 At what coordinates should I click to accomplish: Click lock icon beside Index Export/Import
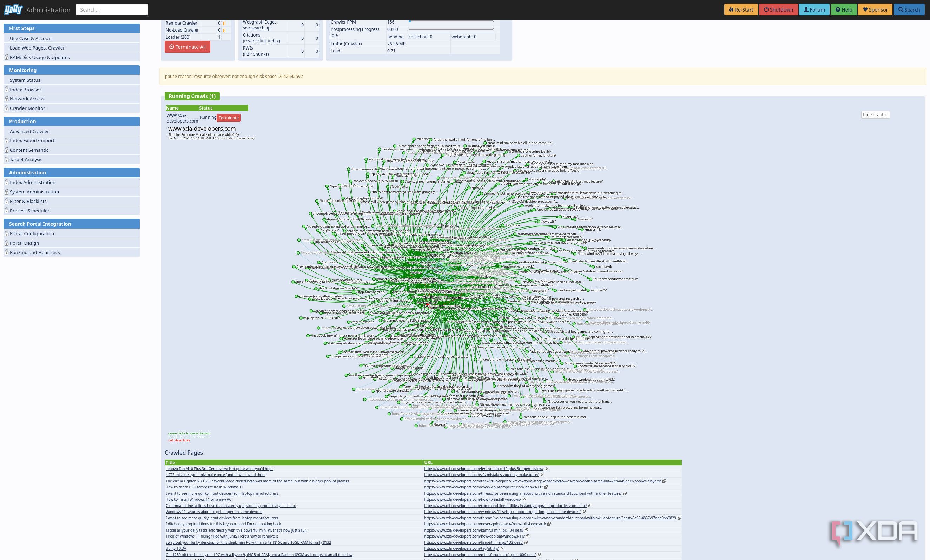coord(7,141)
